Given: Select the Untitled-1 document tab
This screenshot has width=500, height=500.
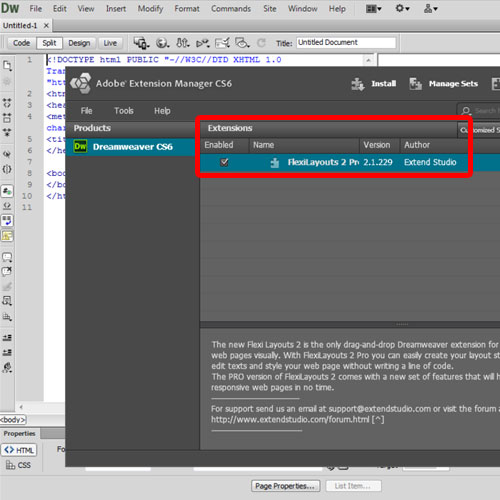Looking at the screenshot, I should 20,25.
